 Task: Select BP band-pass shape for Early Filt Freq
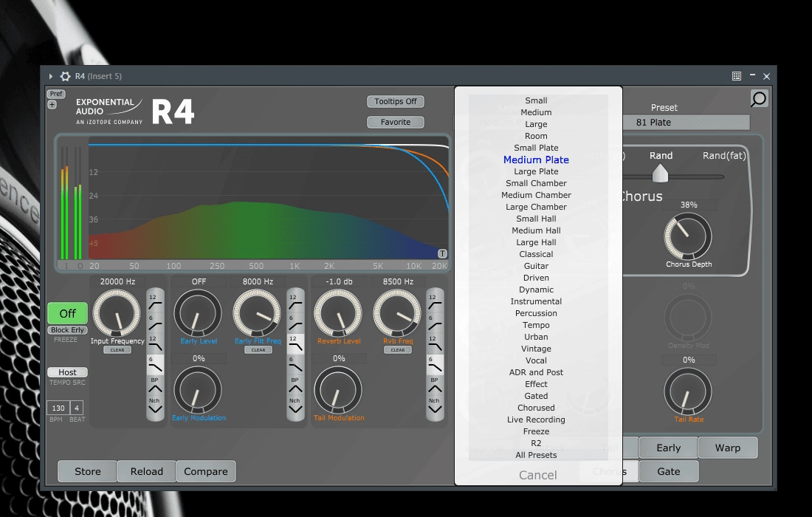click(295, 385)
